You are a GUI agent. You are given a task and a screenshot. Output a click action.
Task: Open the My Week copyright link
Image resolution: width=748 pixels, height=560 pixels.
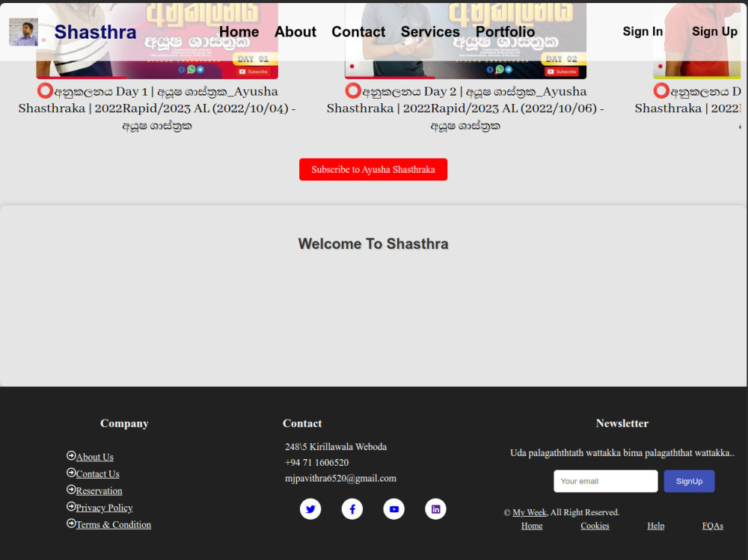[x=530, y=512]
